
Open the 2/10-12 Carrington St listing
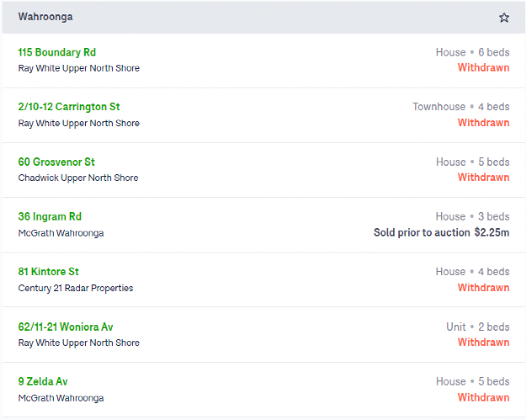click(x=69, y=107)
